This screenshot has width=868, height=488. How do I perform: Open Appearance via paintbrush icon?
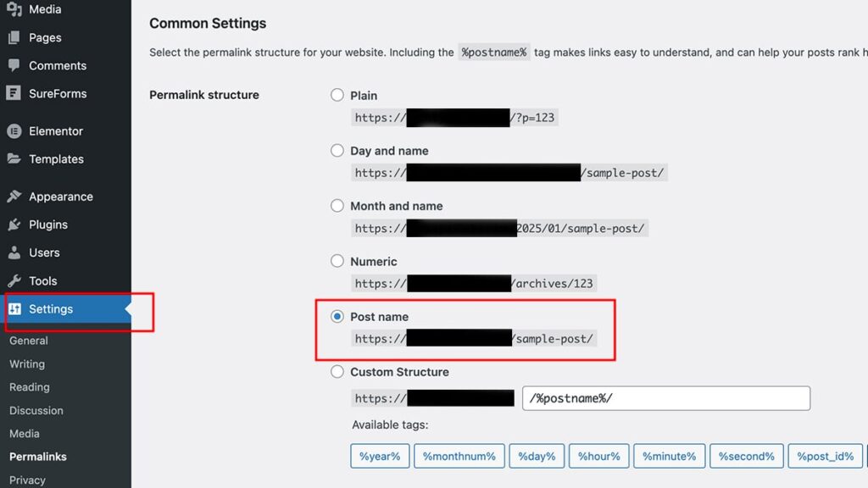coord(14,197)
